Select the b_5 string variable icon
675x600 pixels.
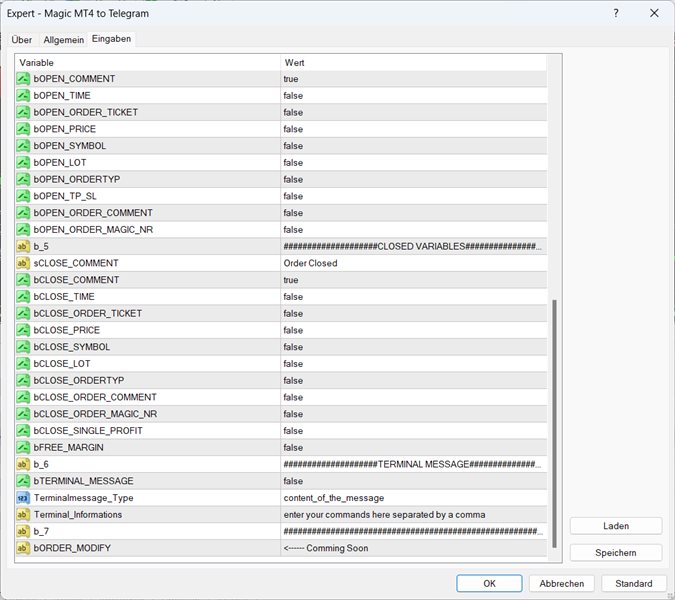(23, 246)
